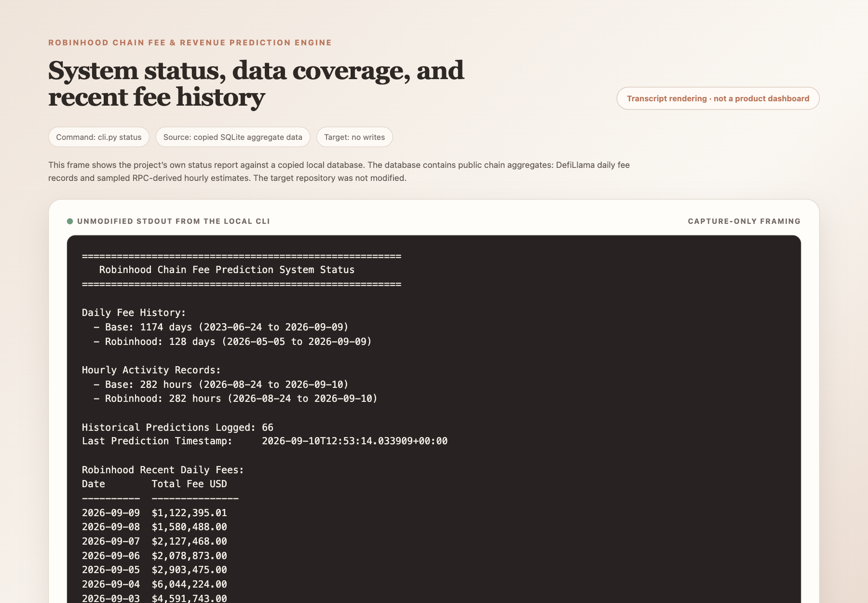Click the 'Robinhood Chain Fee Prediction System Status' terminal title

[x=227, y=270]
